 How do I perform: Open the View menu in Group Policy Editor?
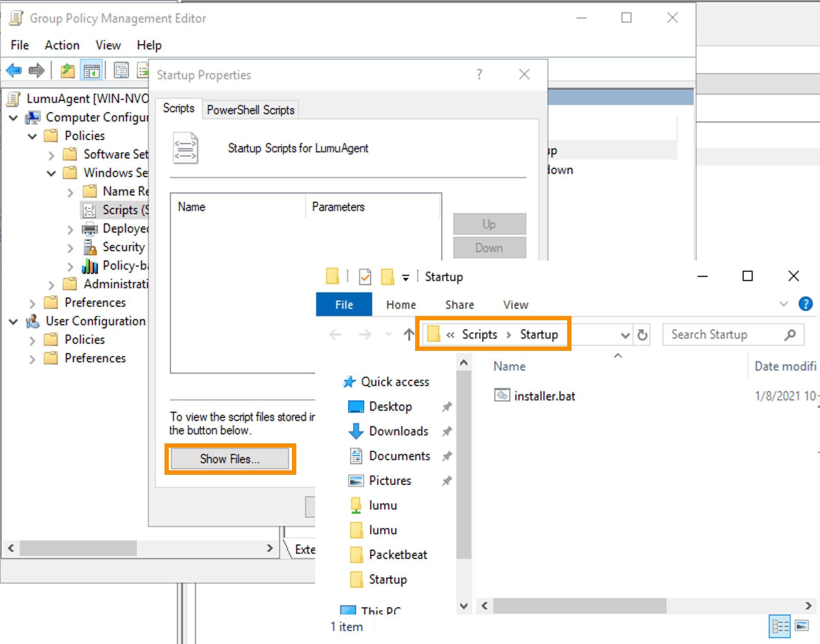[x=108, y=45]
